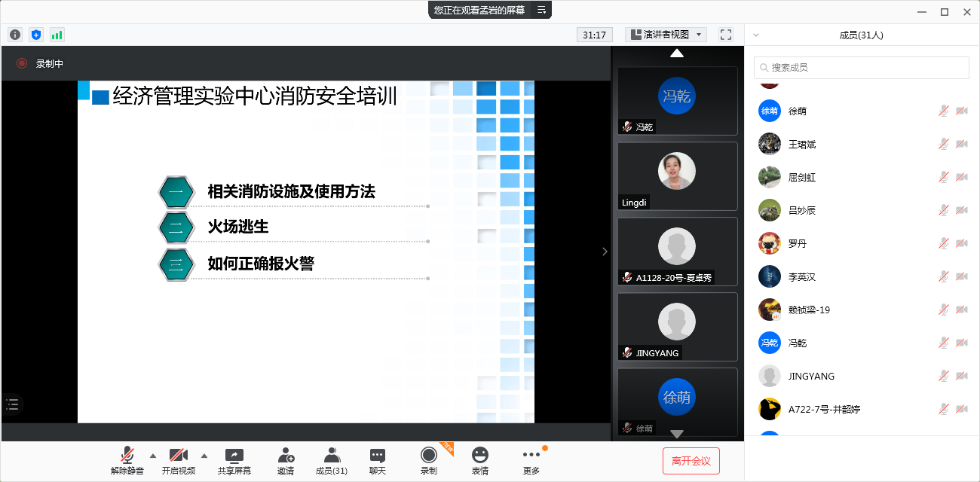Unmute microphone via 解除静音 button
This screenshot has width=980, height=482.
127,460
